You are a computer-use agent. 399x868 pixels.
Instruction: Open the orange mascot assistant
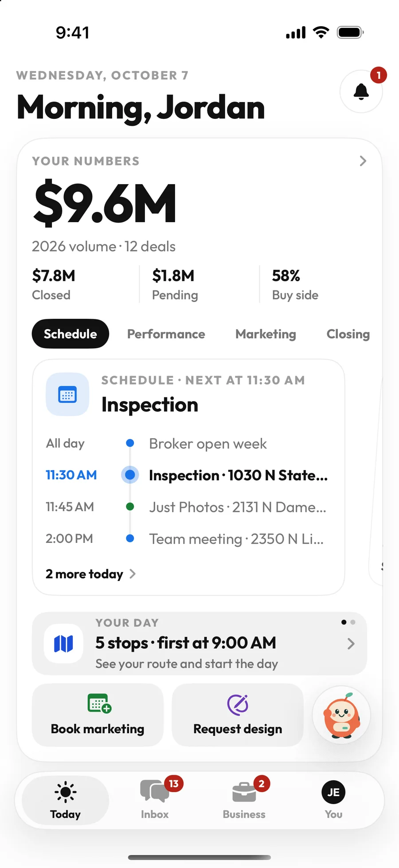pyautogui.click(x=341, y=715)
